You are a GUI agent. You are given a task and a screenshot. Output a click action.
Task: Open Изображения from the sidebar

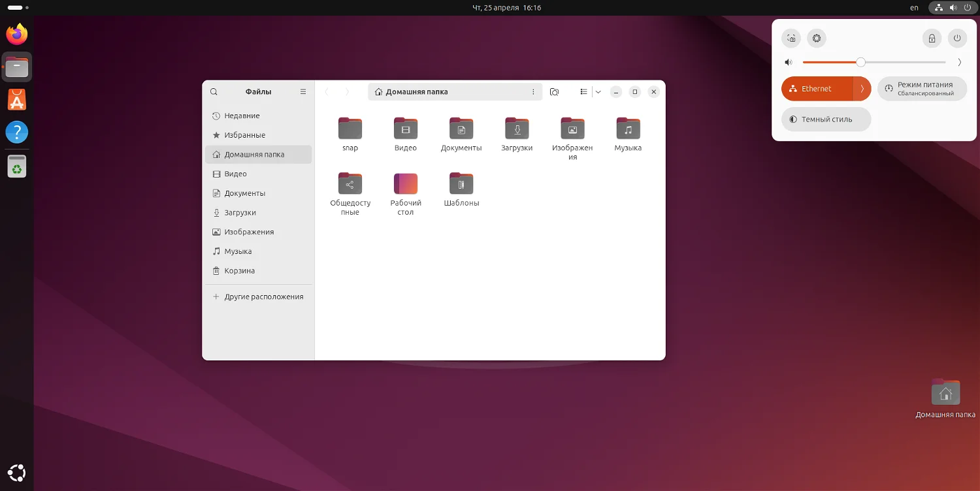coord(259,232)
